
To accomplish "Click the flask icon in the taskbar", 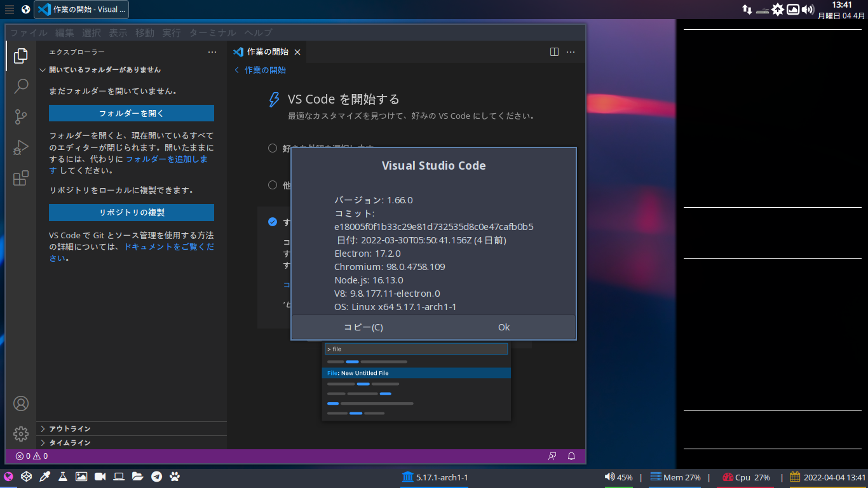I will click(63, 477).
